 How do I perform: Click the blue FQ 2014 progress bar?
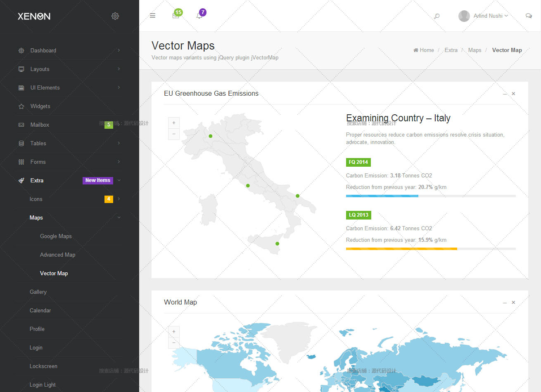coord(382,196)
